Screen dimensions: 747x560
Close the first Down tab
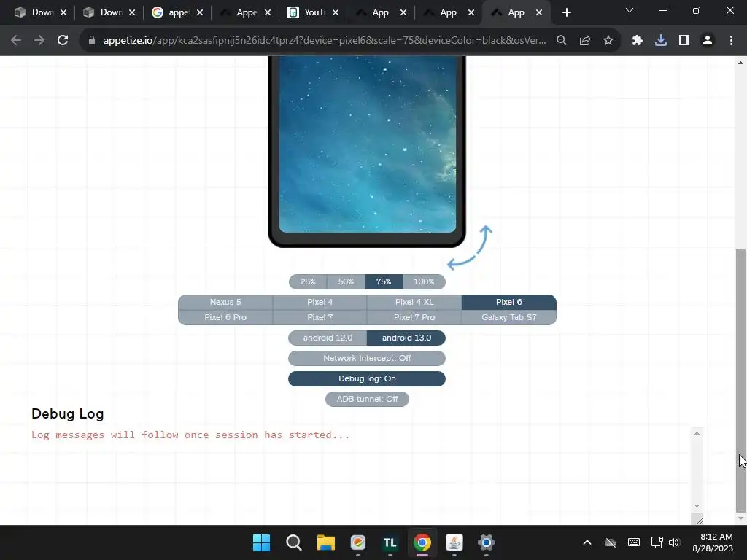[63, 12]
